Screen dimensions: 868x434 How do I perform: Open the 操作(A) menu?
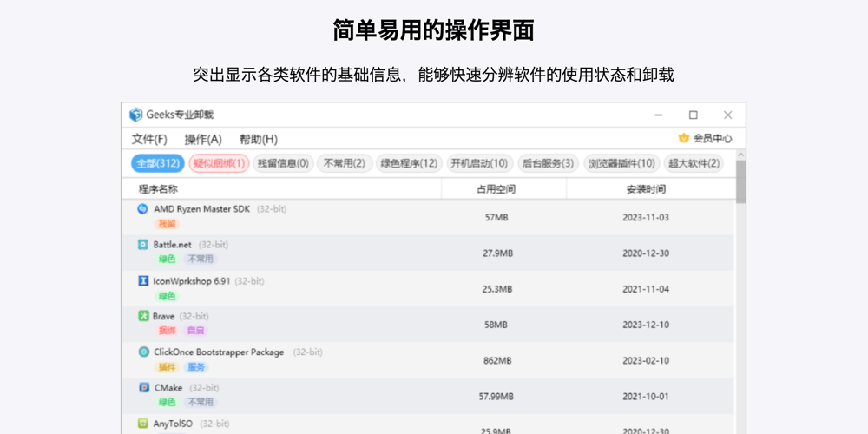pos(203,139)
